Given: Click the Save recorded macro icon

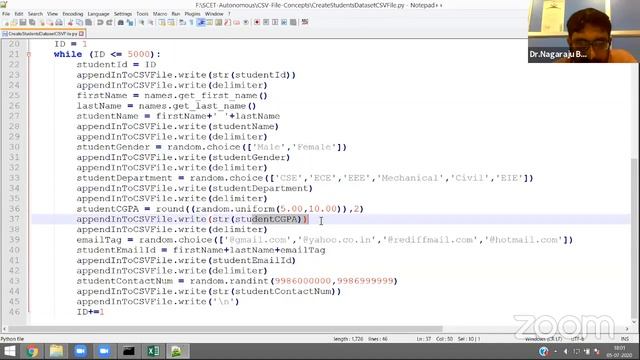Looking at the screenshot, I should (x=293, y=22).
